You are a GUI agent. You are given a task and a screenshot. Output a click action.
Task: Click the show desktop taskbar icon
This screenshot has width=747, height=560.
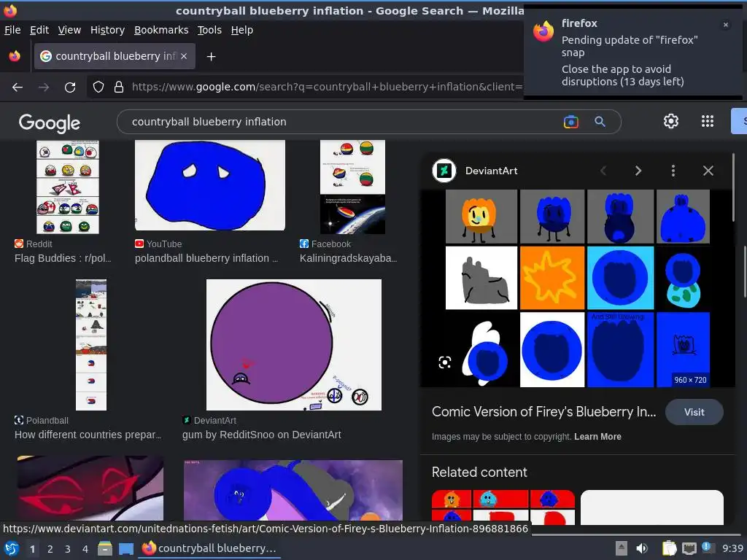(125, 548)
